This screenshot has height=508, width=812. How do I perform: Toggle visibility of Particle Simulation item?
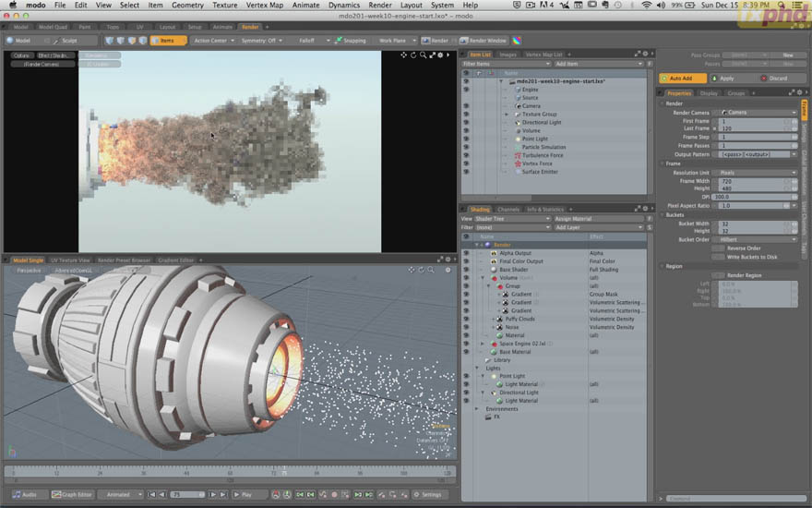(466, 147)
